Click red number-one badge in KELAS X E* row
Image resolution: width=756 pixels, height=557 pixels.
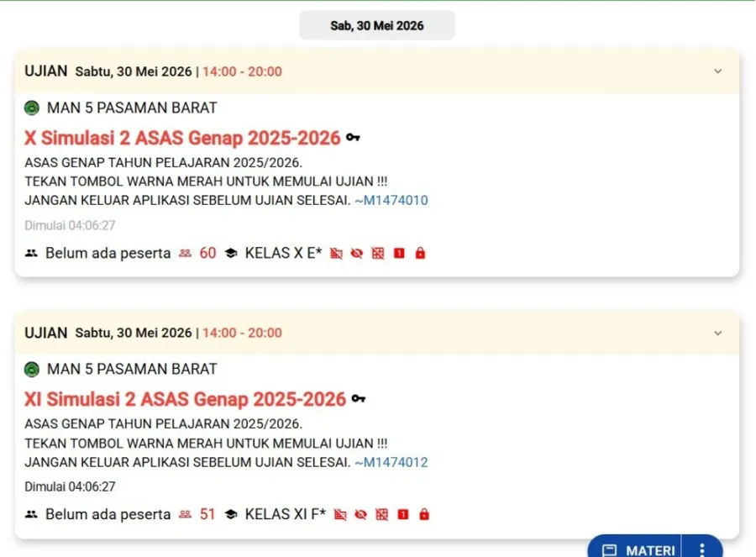[399, 253]
